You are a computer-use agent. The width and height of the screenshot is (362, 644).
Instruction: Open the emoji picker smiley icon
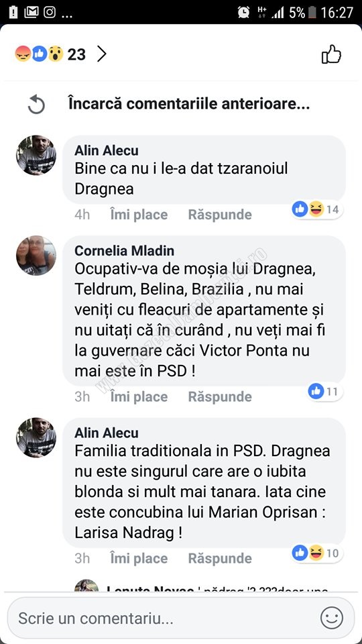(x=332, y=618)
